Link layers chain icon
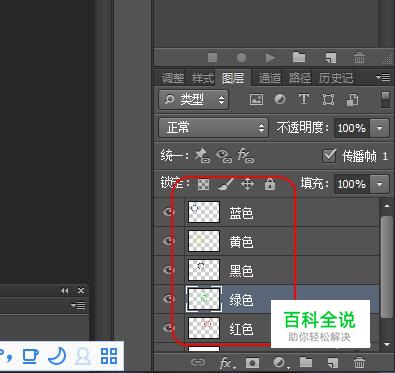Screen dimensions: 395x373 (198, 362)
